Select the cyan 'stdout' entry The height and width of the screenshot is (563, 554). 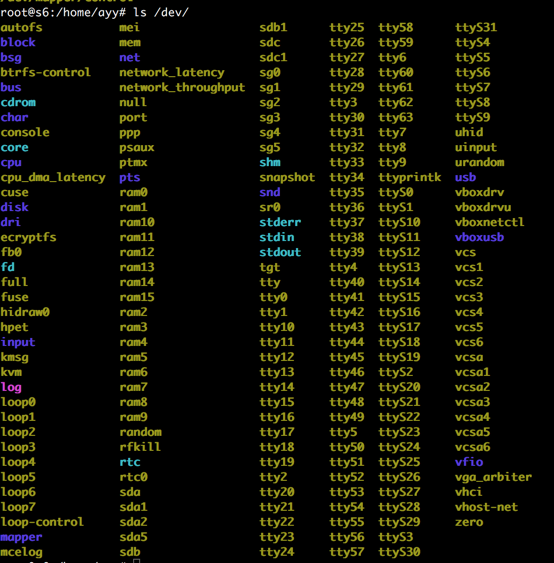tap(280, 252)
